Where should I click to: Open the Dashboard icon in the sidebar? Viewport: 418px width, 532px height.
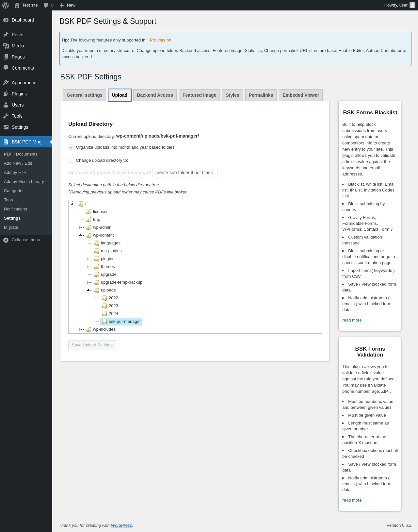[6, 20]
